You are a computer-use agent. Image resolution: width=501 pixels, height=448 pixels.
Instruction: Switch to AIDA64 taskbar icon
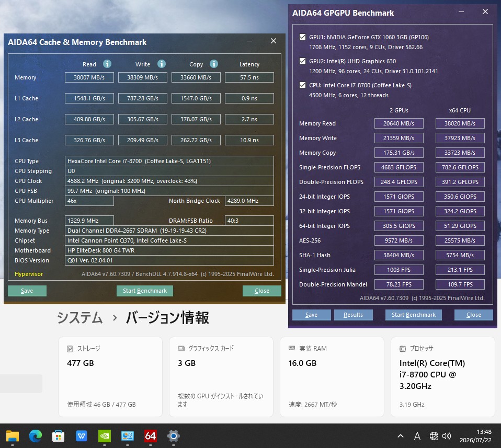[x=151, y=436]
